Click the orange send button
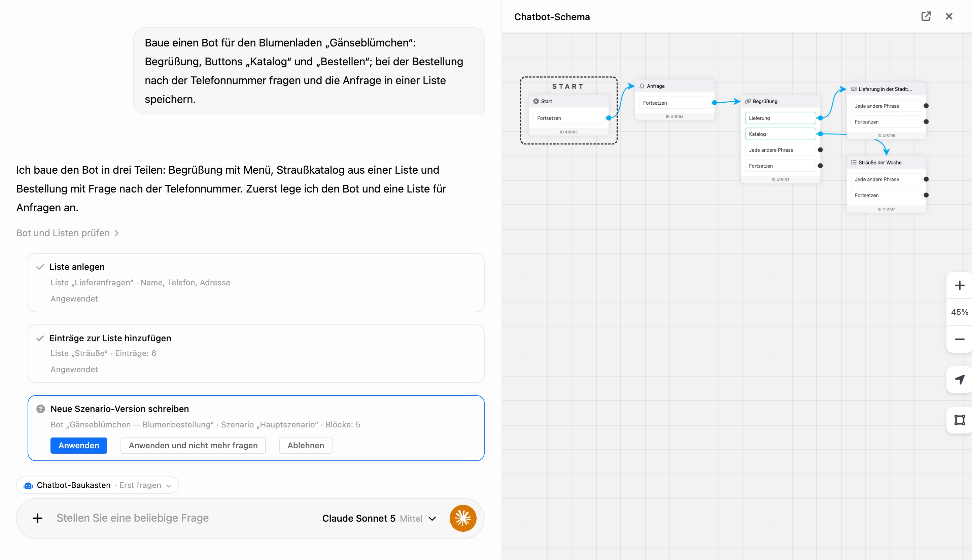The width and height of the screenshot is (972, 560). pyautogui.click(x=463, y=518)
